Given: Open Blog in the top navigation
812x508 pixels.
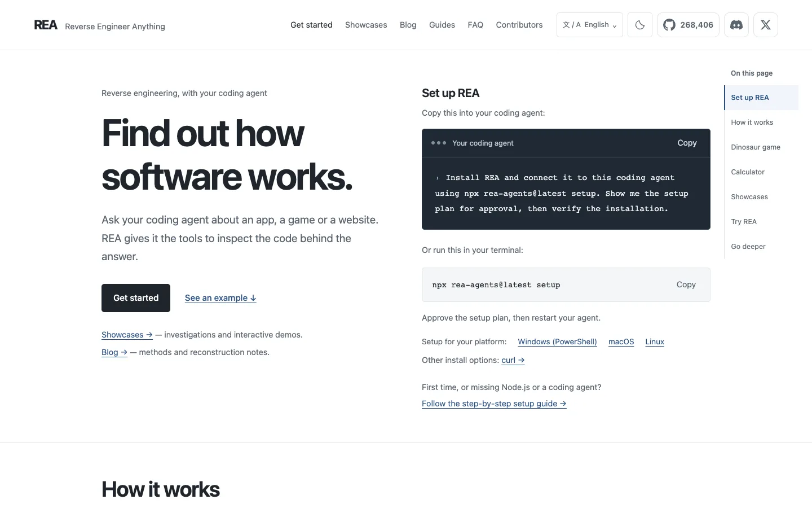Looking at the screenshot, I should (x=408, y=25).
